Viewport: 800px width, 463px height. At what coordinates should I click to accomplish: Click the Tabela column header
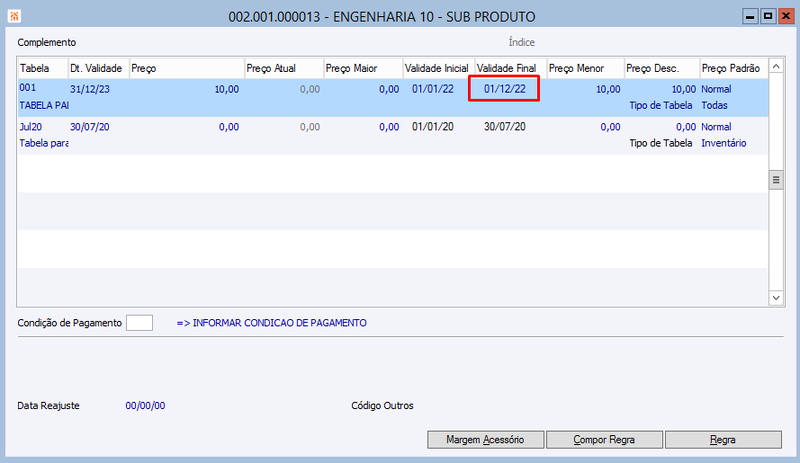point(43,68)
